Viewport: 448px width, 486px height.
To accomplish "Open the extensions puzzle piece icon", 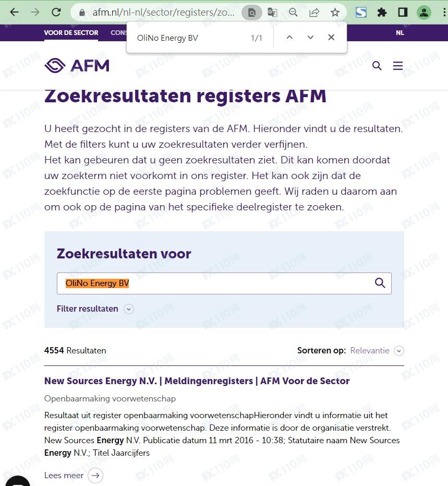I will 382,12.
